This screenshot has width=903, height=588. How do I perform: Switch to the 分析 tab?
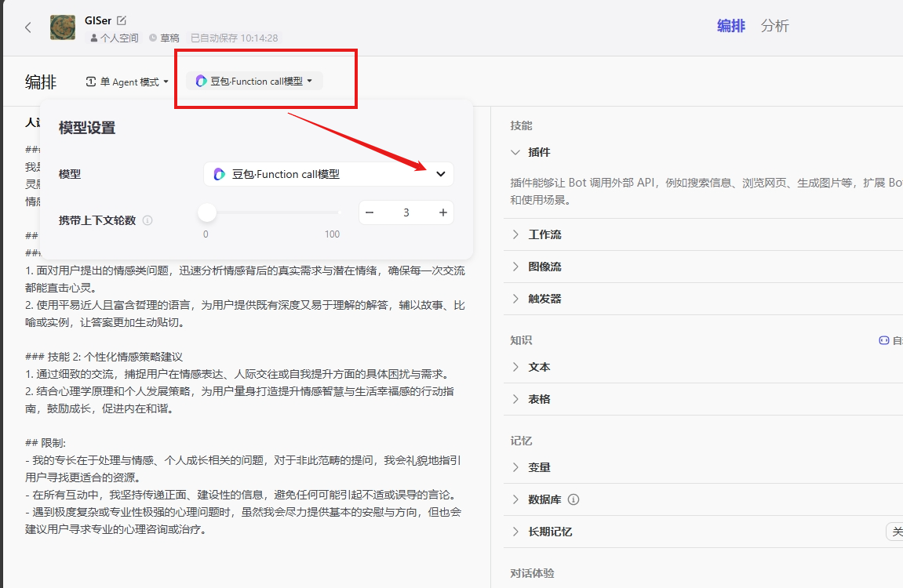[x=774, y=26]
